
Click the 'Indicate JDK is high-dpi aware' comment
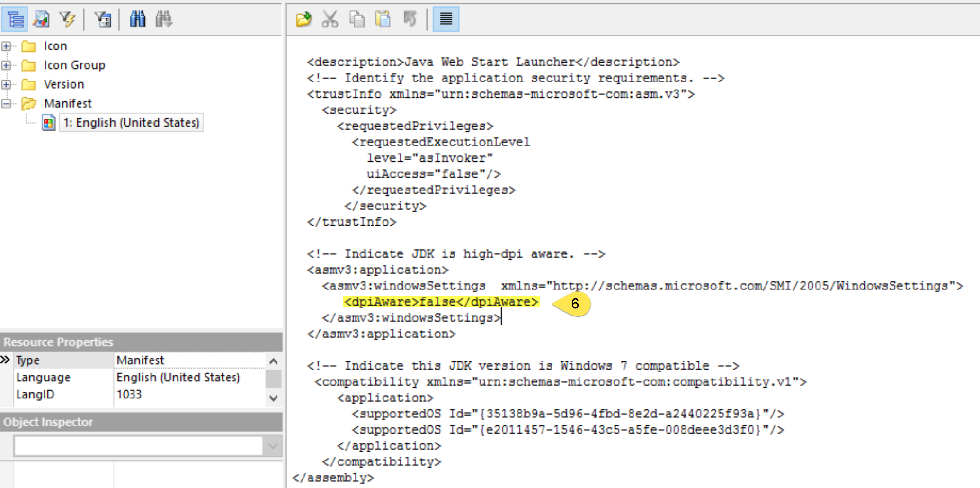(456, 254)
